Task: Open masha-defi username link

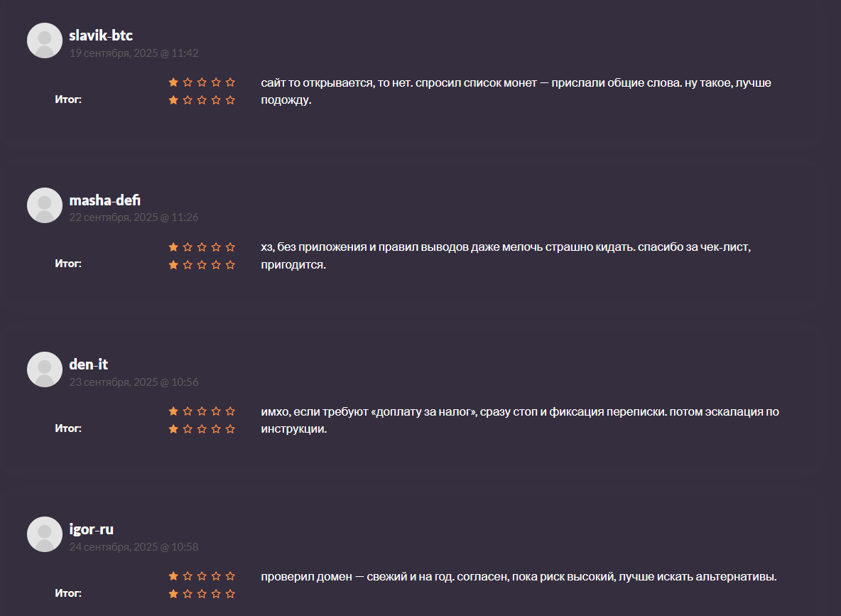Action: 105,200
